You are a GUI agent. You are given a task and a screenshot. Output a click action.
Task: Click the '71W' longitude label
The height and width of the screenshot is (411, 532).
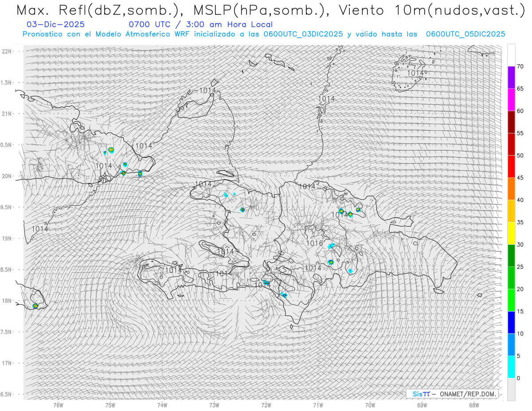pos(318,404)
